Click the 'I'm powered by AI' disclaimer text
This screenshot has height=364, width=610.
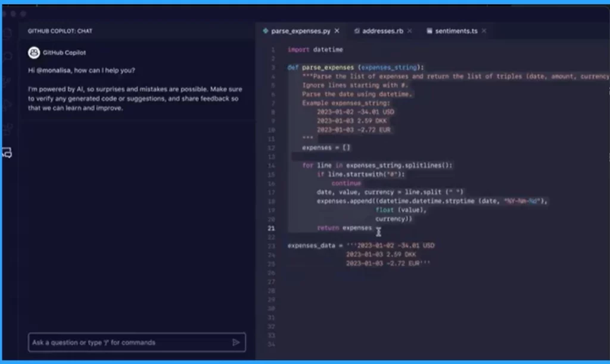point(135,98)
